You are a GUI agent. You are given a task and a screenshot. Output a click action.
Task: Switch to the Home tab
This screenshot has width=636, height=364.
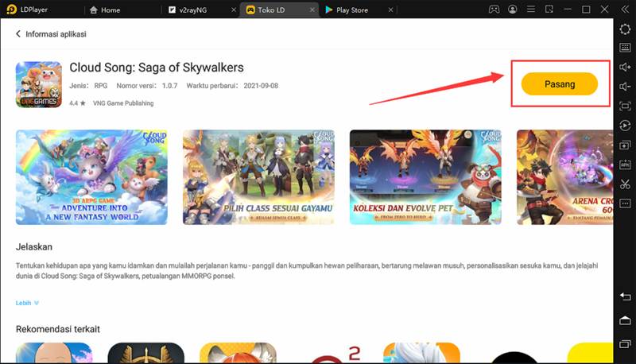click(105, 10)
